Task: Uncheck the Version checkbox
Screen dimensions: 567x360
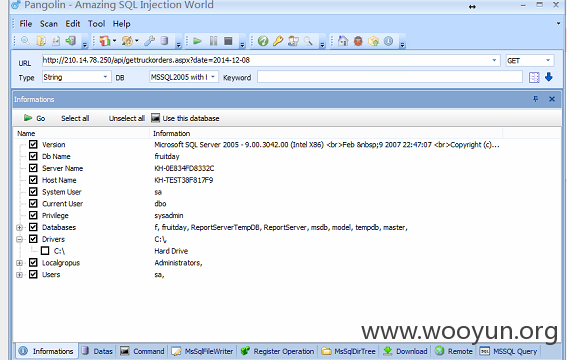Action: 33,144
